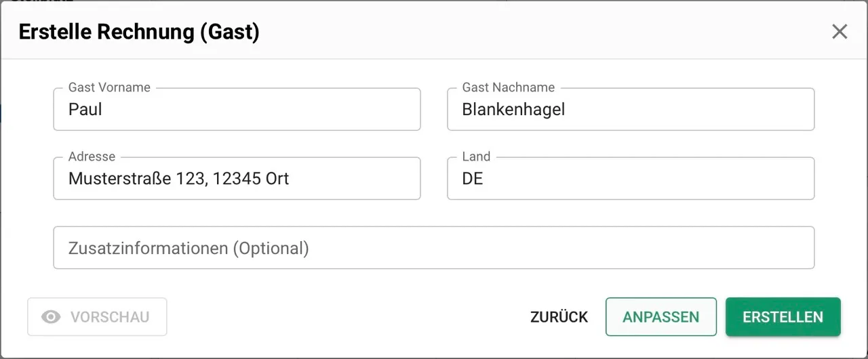Click the first name text Paul
Viewport: 868px width, 359px height.
click(x=85, y=110)
